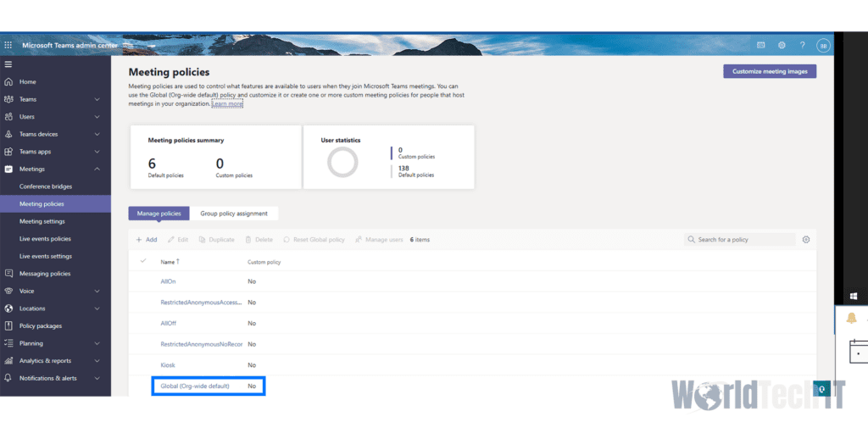Expand the Analytics & reports chevron
Viewport: 868px width, 428px height.
tap(97, 361)
